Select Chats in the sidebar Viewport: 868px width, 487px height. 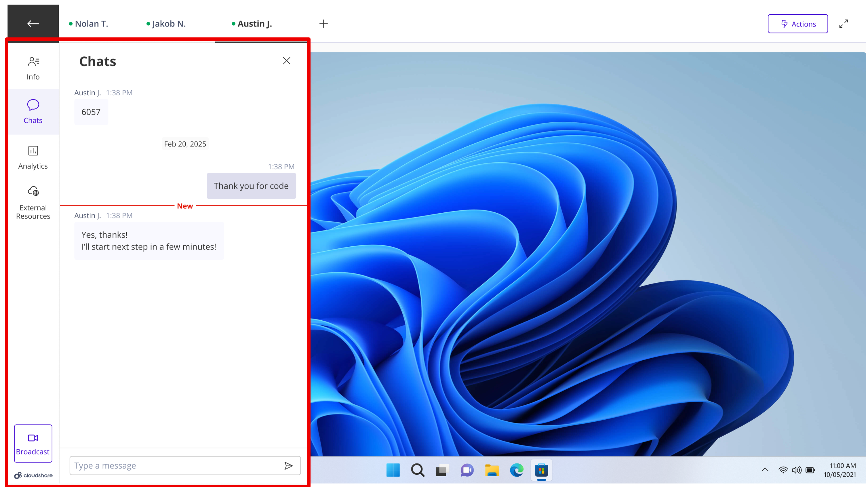[x=33, y=111]
